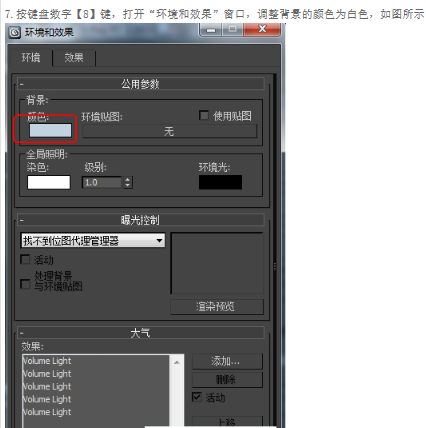Open the 染色 tint color swatch
426x428 pixels.
click(49, 182)
